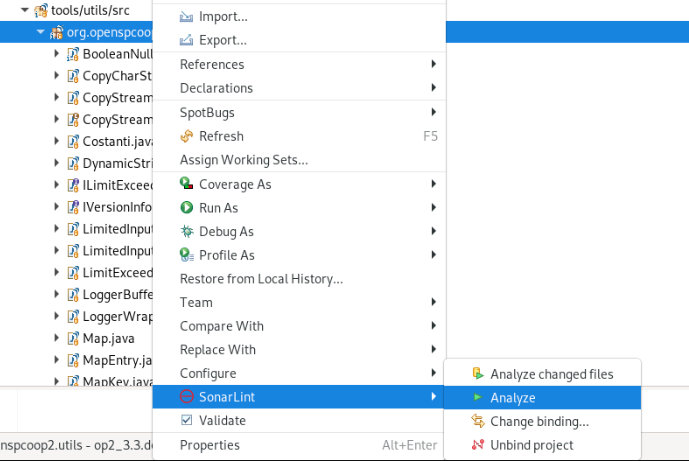Click the Coverage As icon
The width and height of the screenshot is (689, 461).
click(186, 184)
